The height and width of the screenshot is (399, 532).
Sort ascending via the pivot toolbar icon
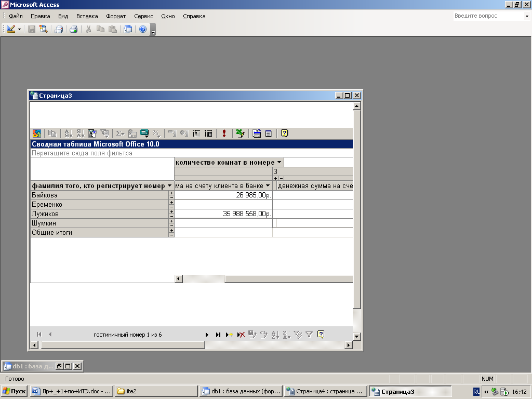(x=68, y=134)
